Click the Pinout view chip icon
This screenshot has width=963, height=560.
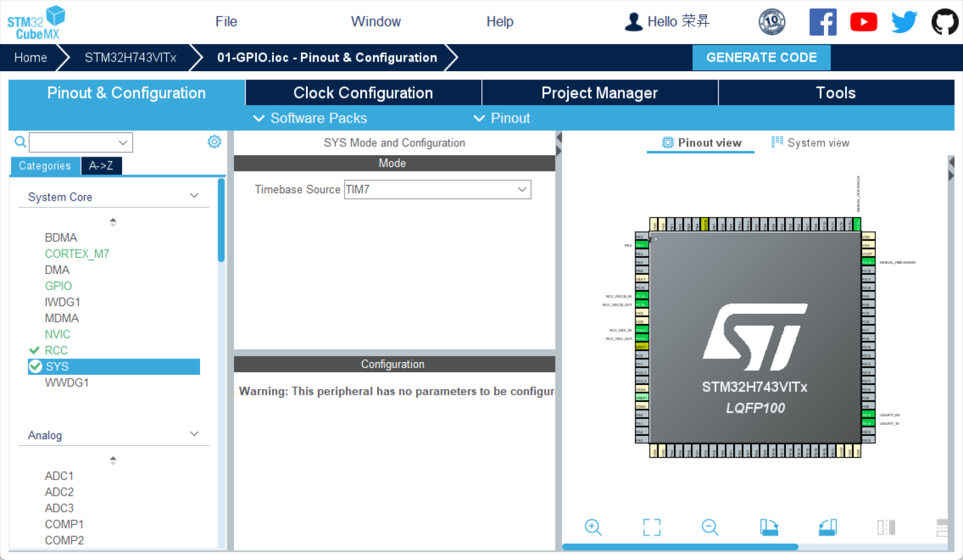[668, 142]
